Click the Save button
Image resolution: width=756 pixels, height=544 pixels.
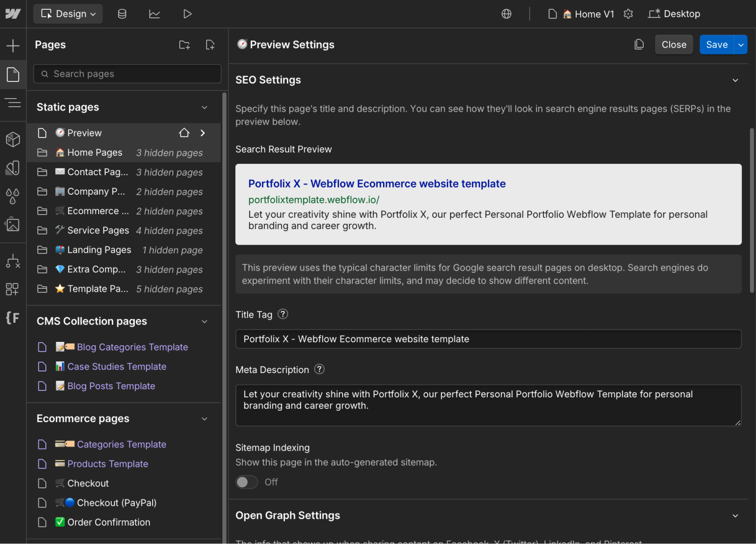coord(717,44)
